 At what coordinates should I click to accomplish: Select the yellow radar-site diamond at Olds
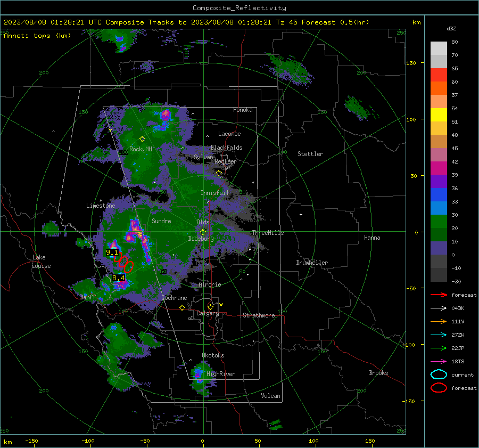(x=203, y=232)
